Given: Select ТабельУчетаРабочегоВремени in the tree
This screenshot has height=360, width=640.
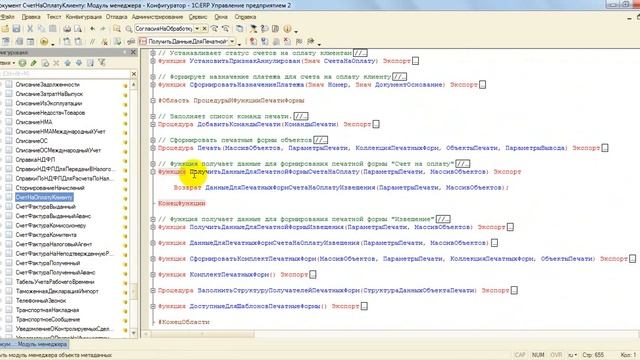Looking at the screenshot, I should click(55, 282).
